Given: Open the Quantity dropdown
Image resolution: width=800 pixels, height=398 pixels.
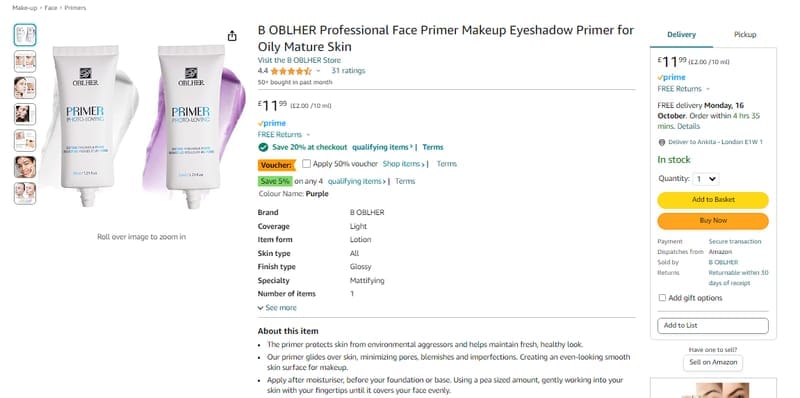Looking at the screenshot, I should point(706,179).
